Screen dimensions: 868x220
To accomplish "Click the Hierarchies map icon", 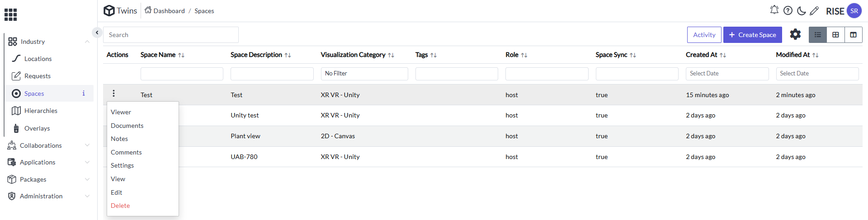I will 16,111.
